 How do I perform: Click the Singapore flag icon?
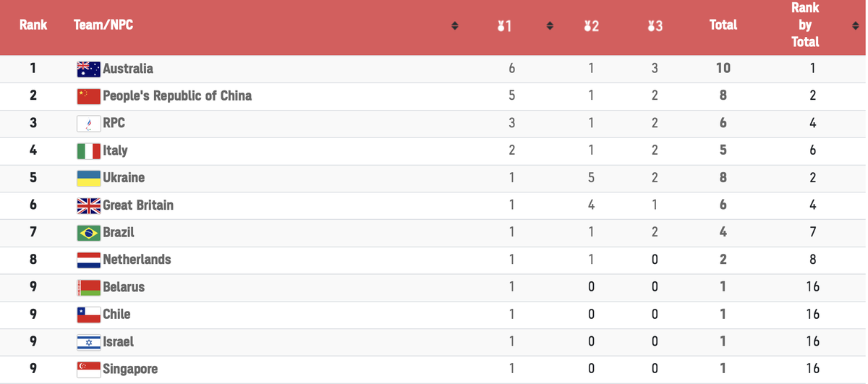click(88, 370)
